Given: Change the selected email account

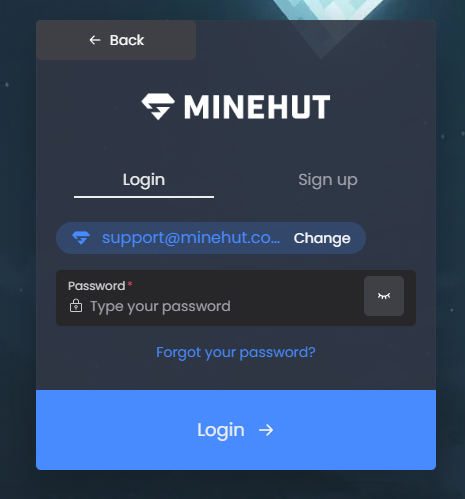Looking at the screenshot, I should coord(322,238).
